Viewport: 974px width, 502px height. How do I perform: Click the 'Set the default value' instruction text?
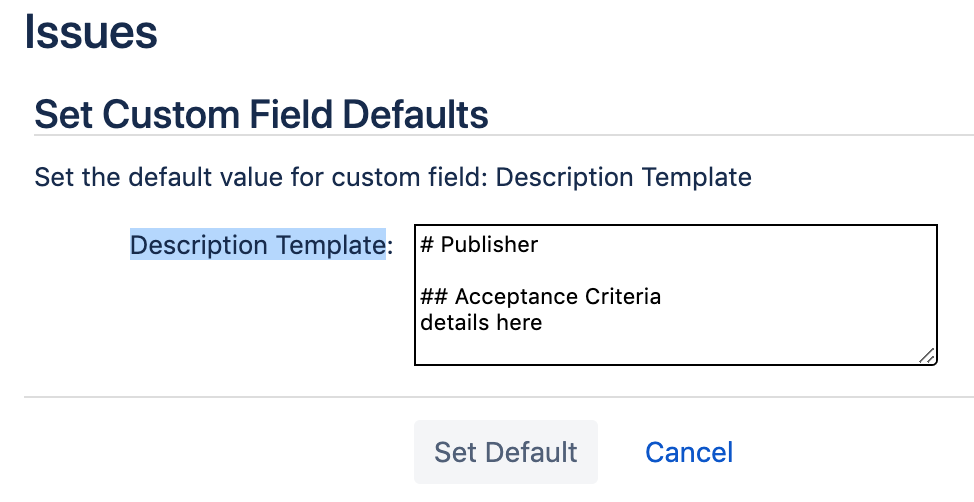(x=393, y=177)
